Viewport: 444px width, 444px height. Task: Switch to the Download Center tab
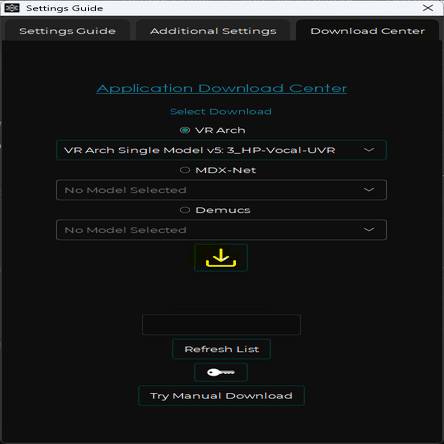[367, 31]
